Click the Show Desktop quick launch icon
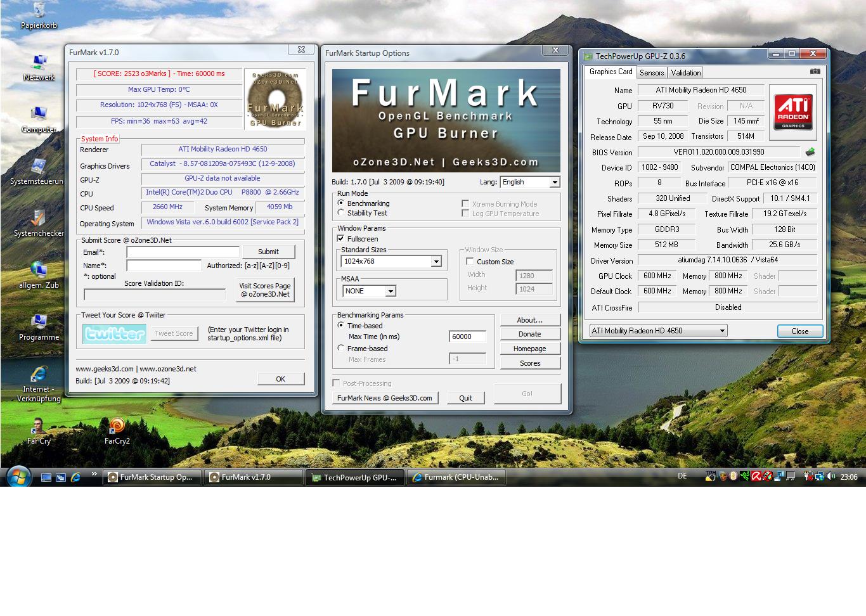Screen dimensions: 866x616 pos(46,477)
